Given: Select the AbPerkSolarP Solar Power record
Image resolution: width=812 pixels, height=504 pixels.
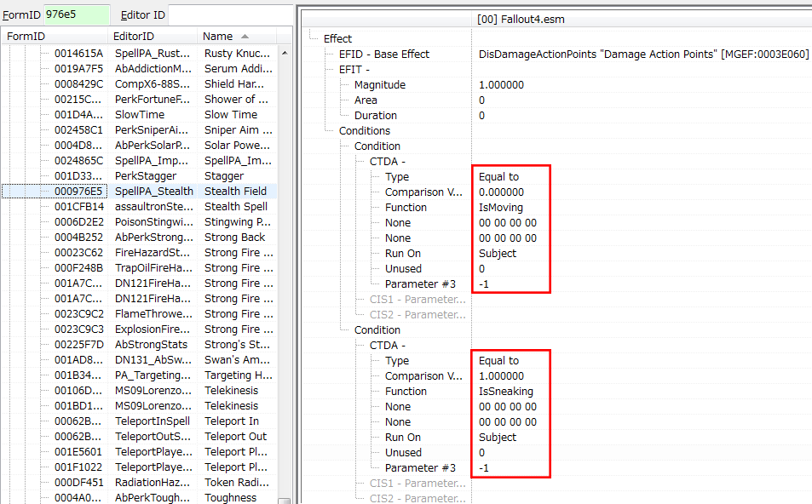Looking at the screenshot, I should coord(139,145).
